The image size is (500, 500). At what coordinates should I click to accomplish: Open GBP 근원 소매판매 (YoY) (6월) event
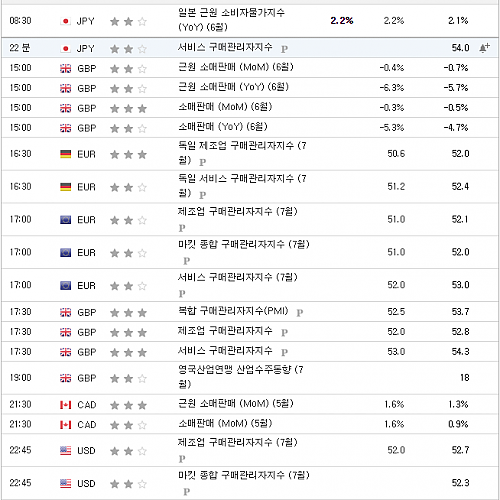pos(233,87)
